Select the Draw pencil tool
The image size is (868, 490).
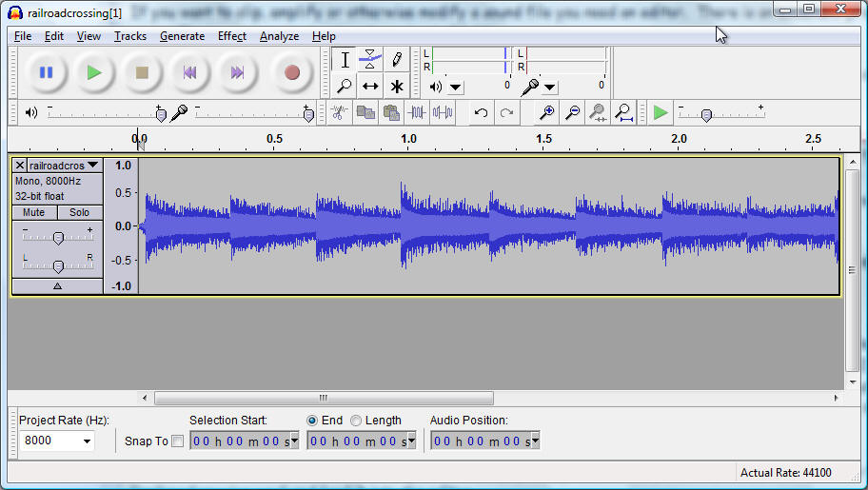[397, 60]
